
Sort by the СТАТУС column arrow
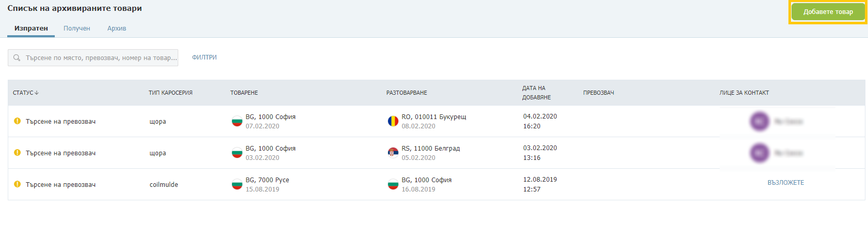tap(37, 93)
